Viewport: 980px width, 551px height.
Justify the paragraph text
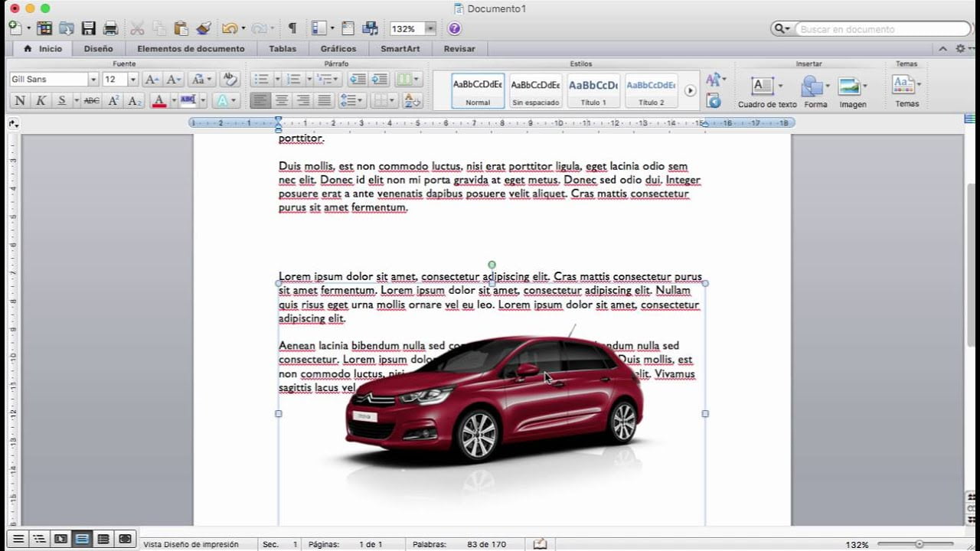(325, 100)
